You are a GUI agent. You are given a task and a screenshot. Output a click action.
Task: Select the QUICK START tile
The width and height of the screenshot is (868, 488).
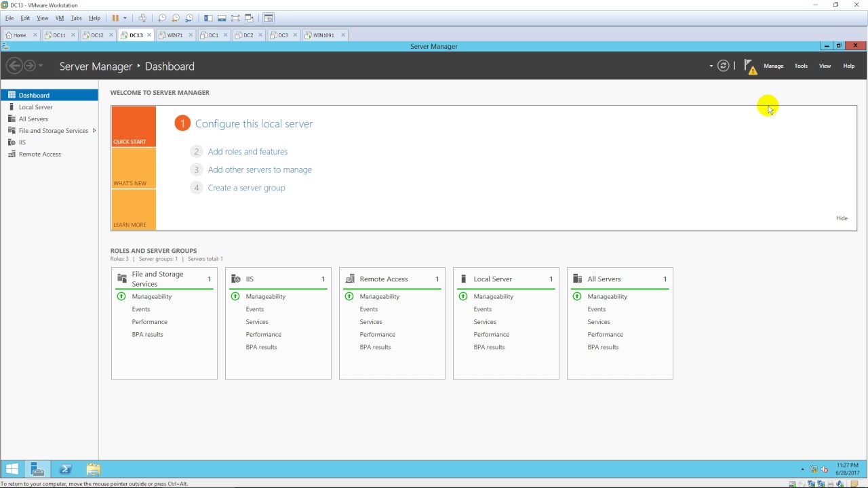click(134, 127)
